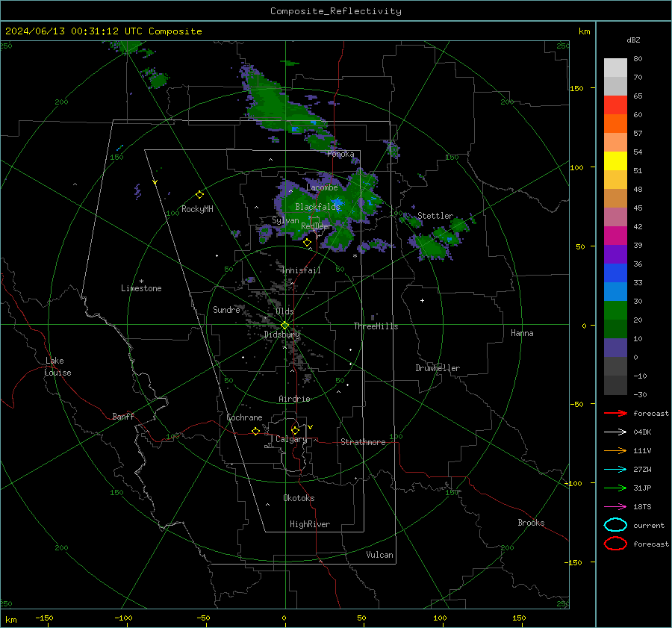Click the yellow diamond marker near RedDeer
672x628 pixels.
click(307, 243)
